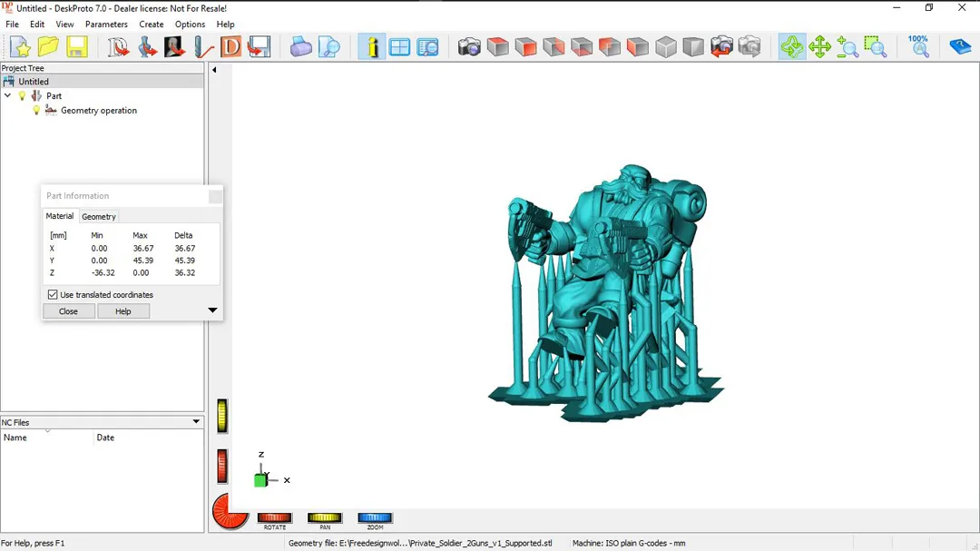Image resolution: width=980 pixels, height=551 pixels.
Task: Open the Create menu
Action: 152,25
